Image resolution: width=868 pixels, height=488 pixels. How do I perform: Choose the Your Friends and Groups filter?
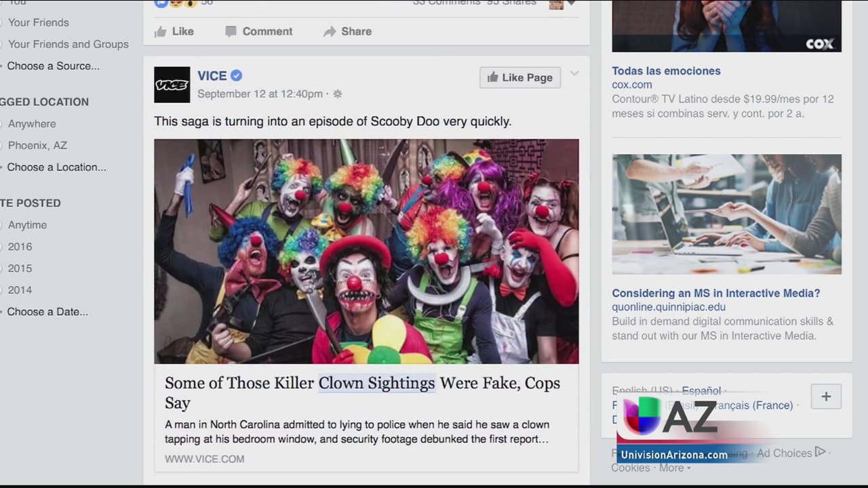tap(68, 44)
